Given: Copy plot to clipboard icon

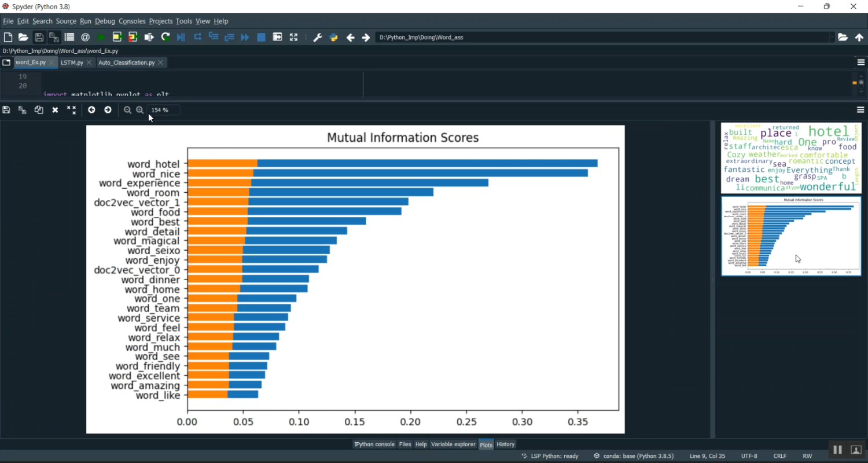Looking at the screenshot, I should 39,110.
